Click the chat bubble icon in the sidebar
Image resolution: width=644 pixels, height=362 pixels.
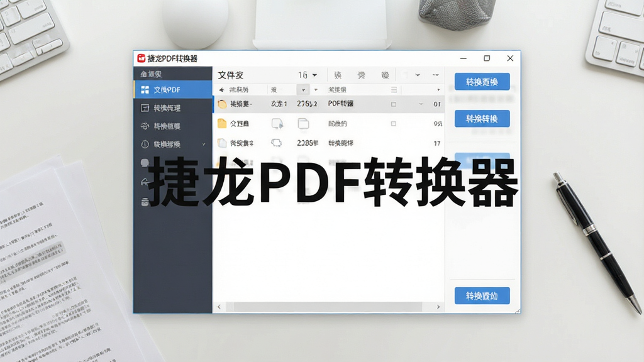[145, 163]
